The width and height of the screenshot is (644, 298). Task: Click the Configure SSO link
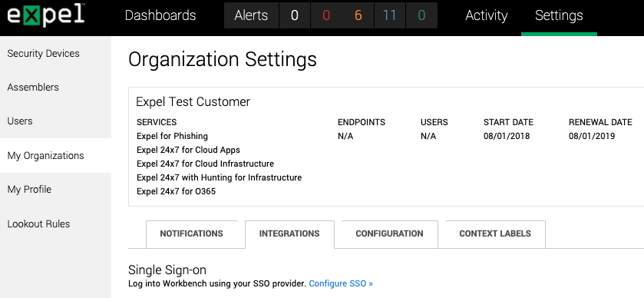341,283
